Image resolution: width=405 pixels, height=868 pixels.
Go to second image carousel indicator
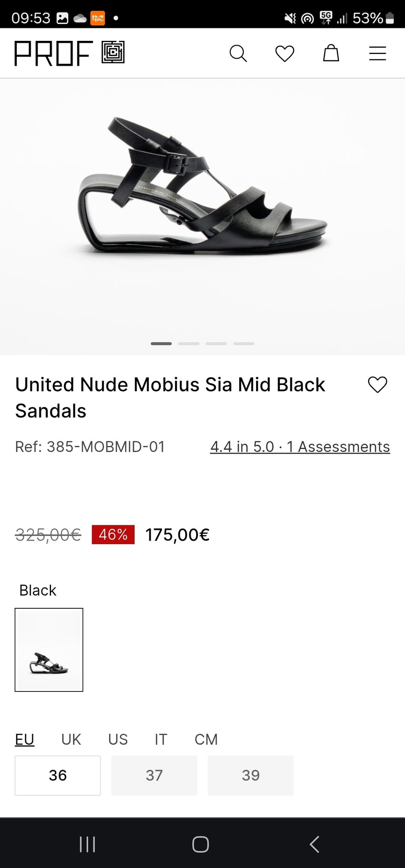[189, 344]
